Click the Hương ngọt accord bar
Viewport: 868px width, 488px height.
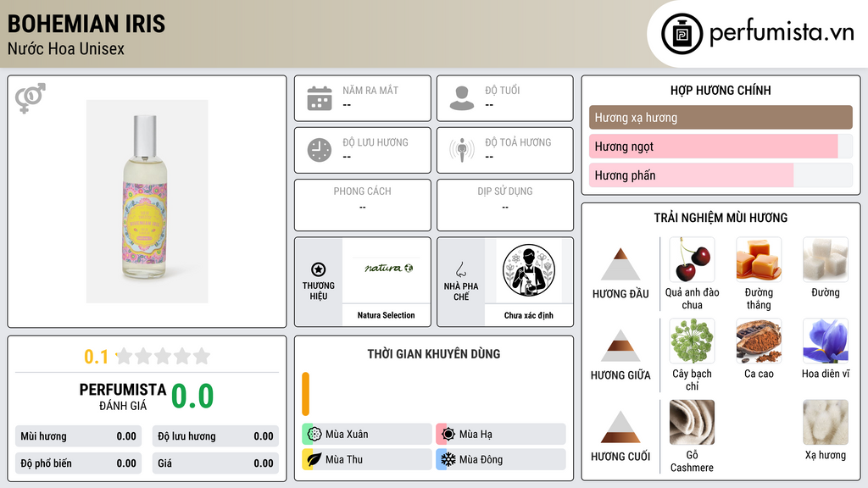pos(721,146)
